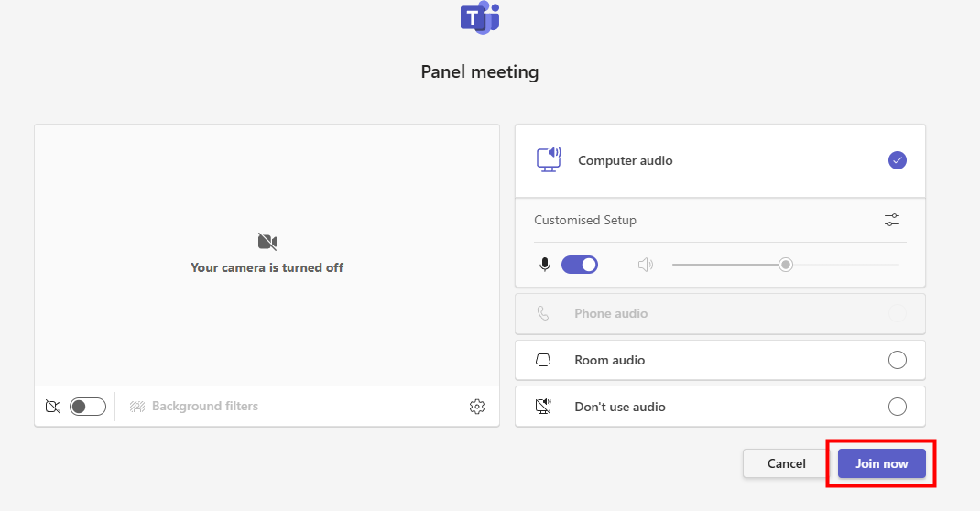
Task: Click the Don't use audio label
Action: (620, 407)
